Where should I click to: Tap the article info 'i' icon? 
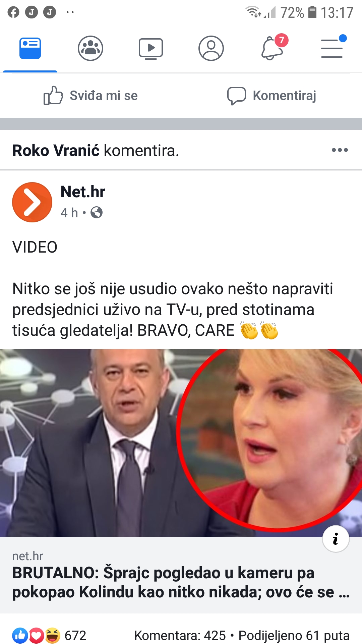click(336, 539)
